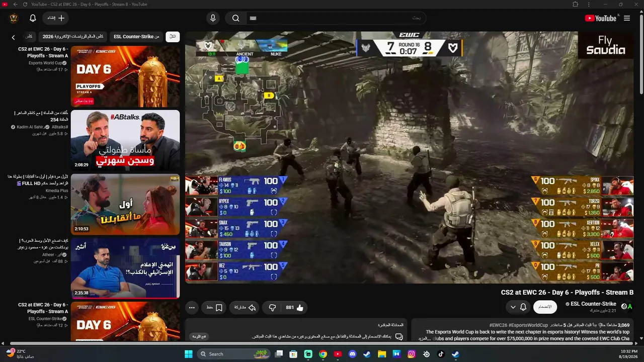
Task: Click the Windows taskbar Search box
Action: (x=234, y=354)
